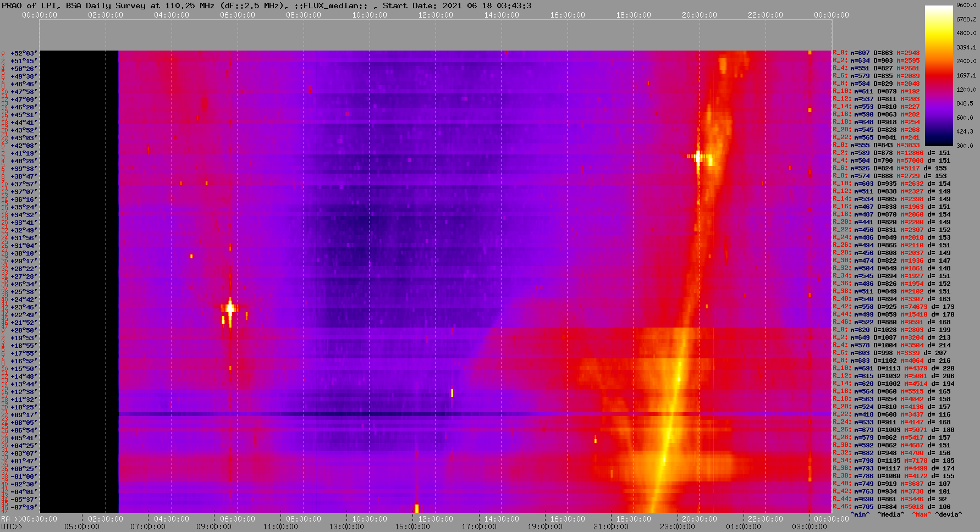Click the 848.5 color scale label
This screenshot has height=532, width=980.
coord(965,103)
